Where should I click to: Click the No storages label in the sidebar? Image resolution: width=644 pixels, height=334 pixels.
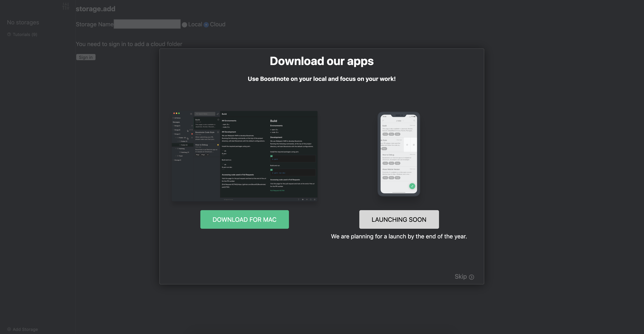(x=23, y=22)
